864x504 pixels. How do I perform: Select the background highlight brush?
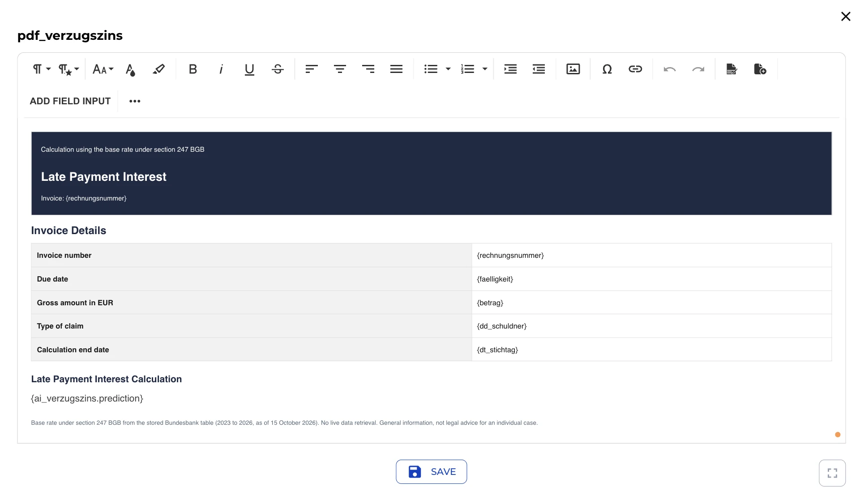(x=158, y=69)
